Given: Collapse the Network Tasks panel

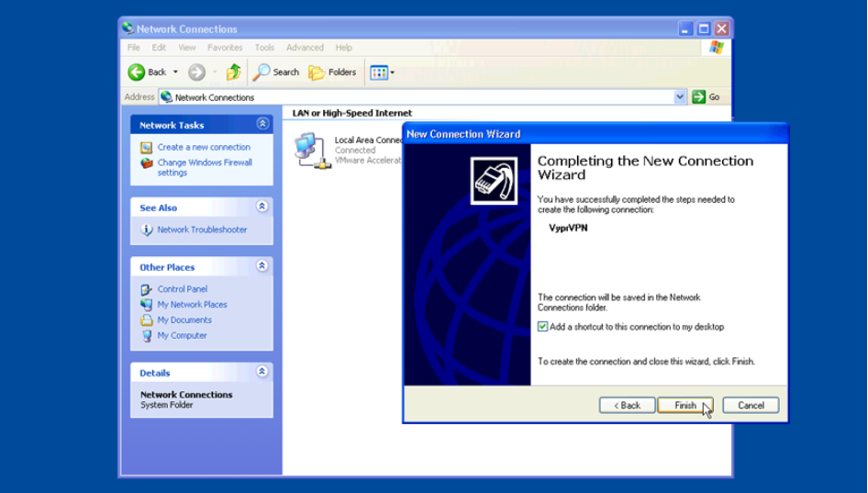Looking at the screenshot, I should coord(262,124).
